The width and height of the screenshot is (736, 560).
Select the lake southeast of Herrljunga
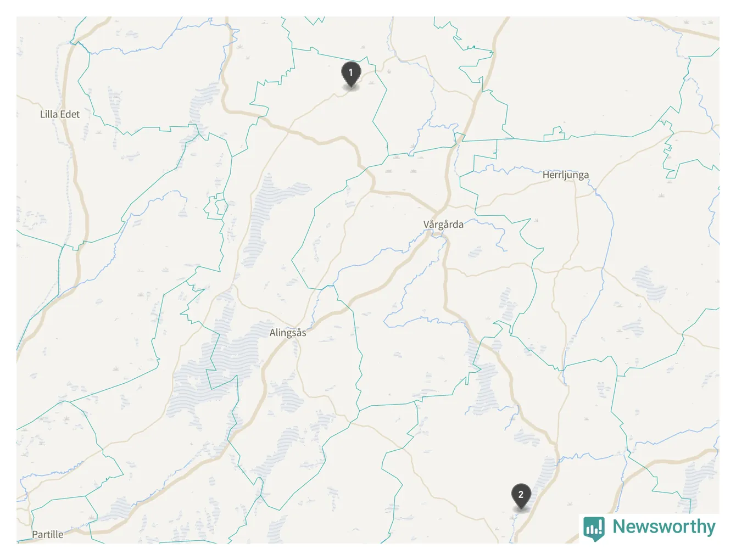[x=650, y=284]
